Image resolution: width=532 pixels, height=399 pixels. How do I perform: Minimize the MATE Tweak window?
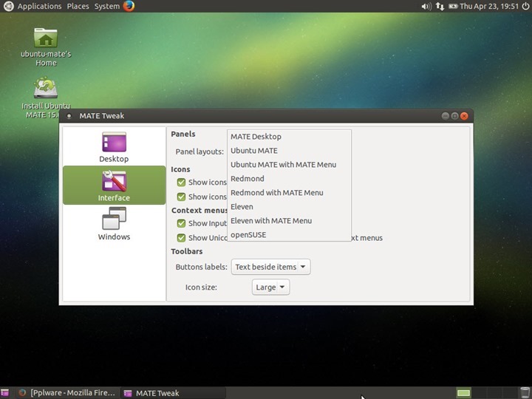(446, 116)
